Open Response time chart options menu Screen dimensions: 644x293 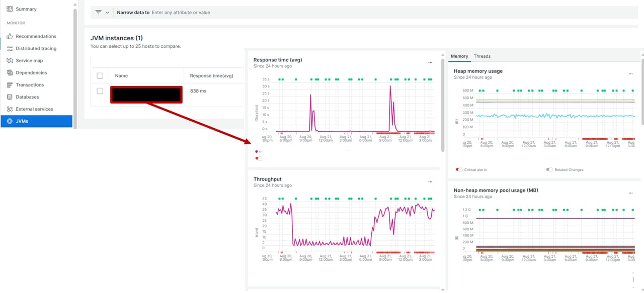coord(430,63)
